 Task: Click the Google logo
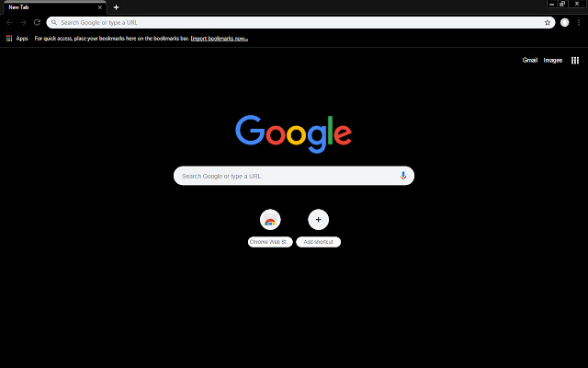(294, 134)
